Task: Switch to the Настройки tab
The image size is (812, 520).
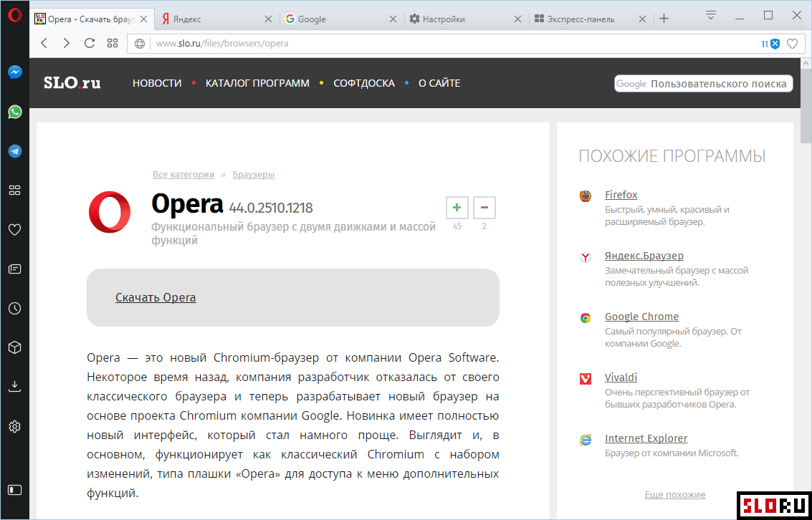Action: [466, 19]
